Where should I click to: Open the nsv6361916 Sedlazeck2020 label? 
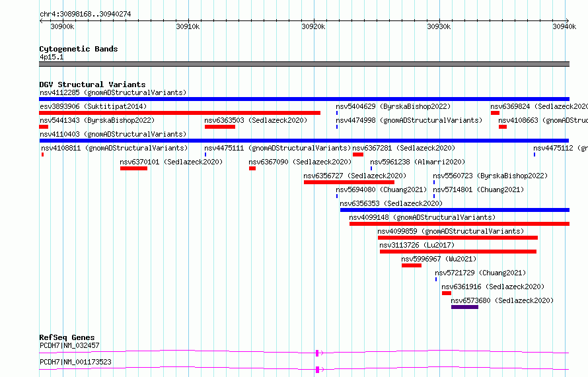493,287
